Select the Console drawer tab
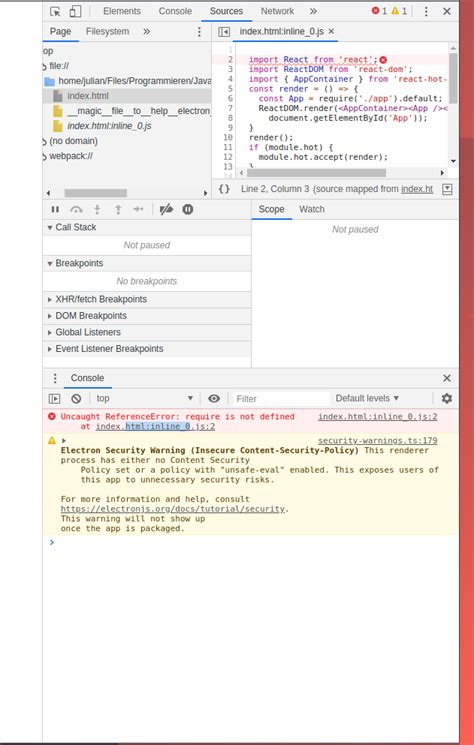 (87, 378)
